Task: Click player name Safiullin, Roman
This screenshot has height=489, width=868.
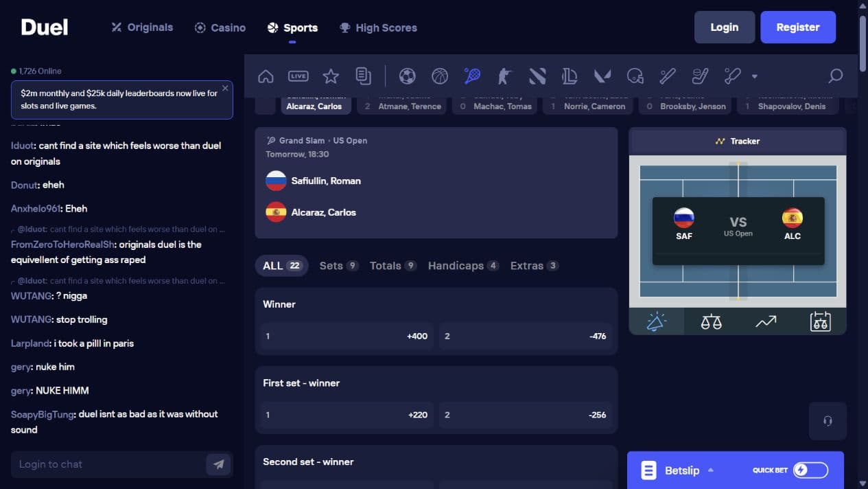Action: click(326, 181)
